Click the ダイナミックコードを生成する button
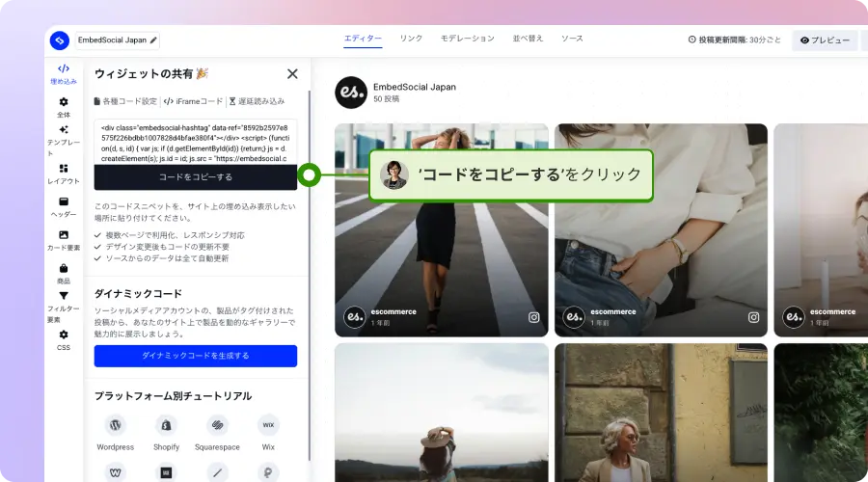 [x=196, y=356]
